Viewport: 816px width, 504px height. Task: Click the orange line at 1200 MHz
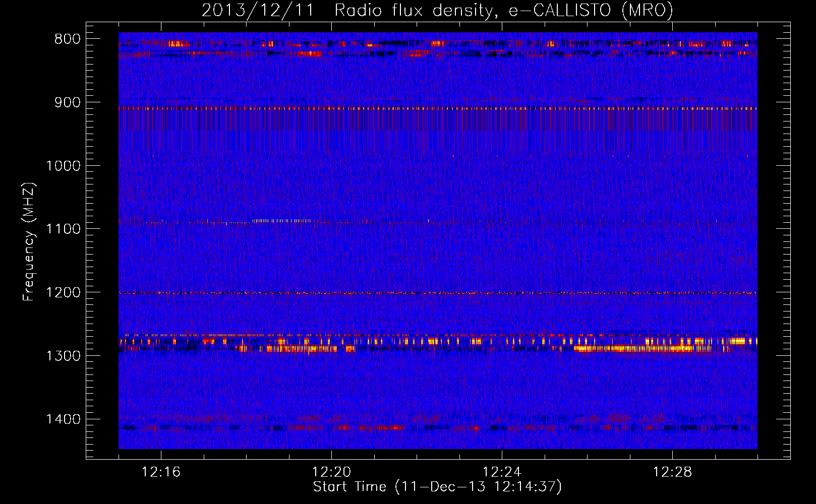click(x=438, y=293)
